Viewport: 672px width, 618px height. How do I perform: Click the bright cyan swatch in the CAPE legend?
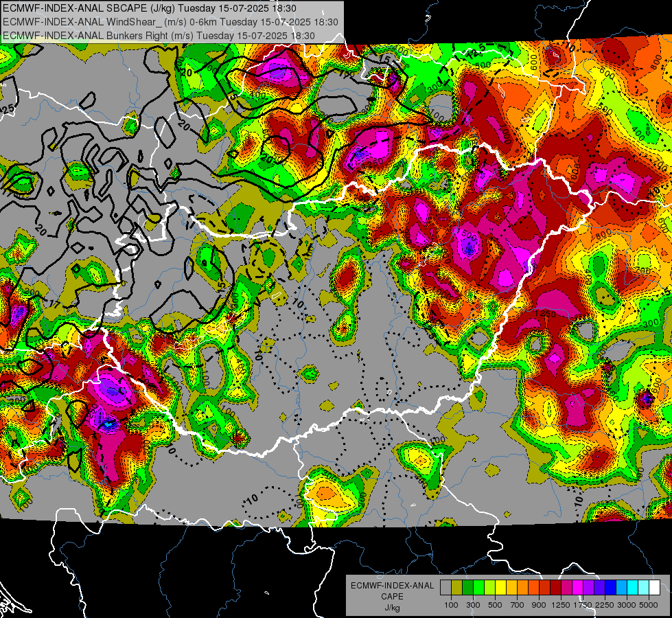click(633, 587)
